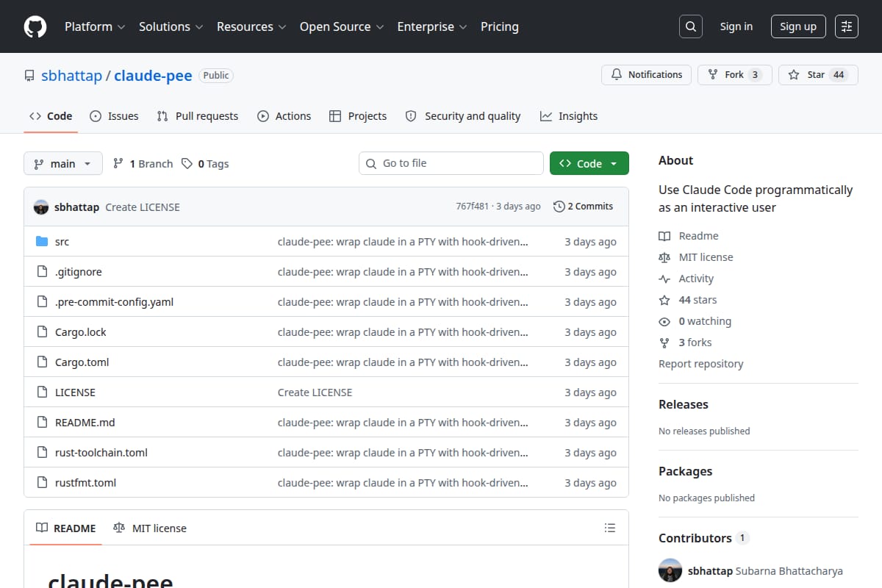
Task: Select the Code tab
Action: point(51,116)
